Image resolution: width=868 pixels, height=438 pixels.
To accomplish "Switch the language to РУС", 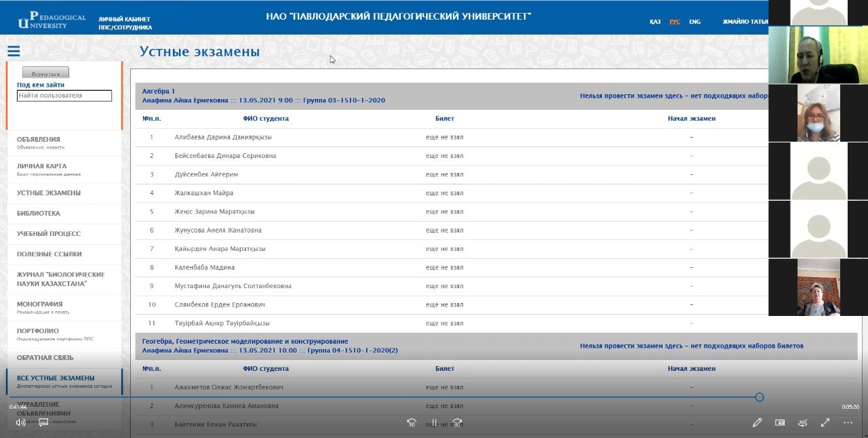I will pos(675,22).
